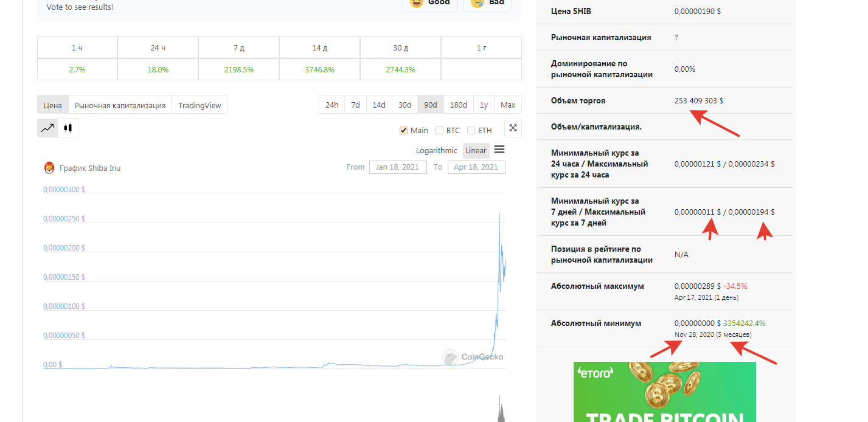Set chart range to 30d

pos(404,105)
